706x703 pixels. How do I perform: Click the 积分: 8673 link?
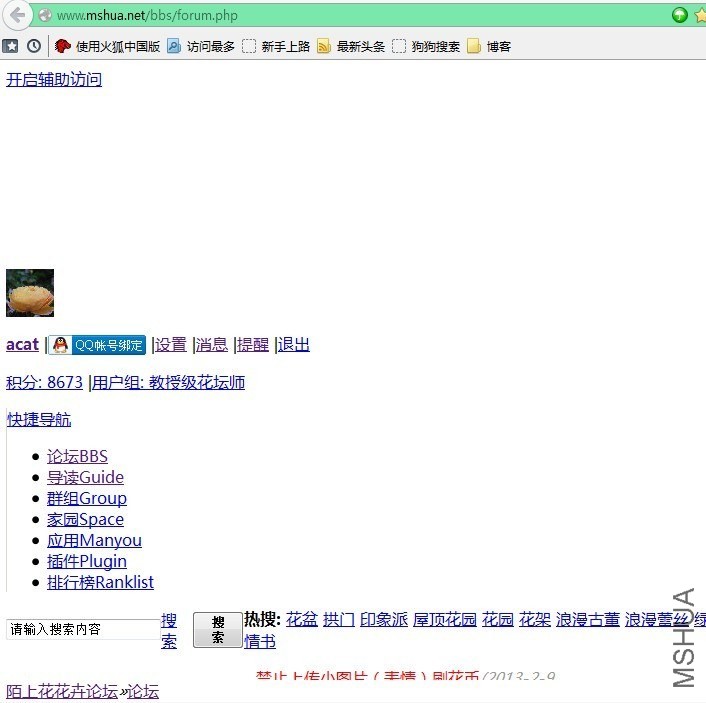44,382
